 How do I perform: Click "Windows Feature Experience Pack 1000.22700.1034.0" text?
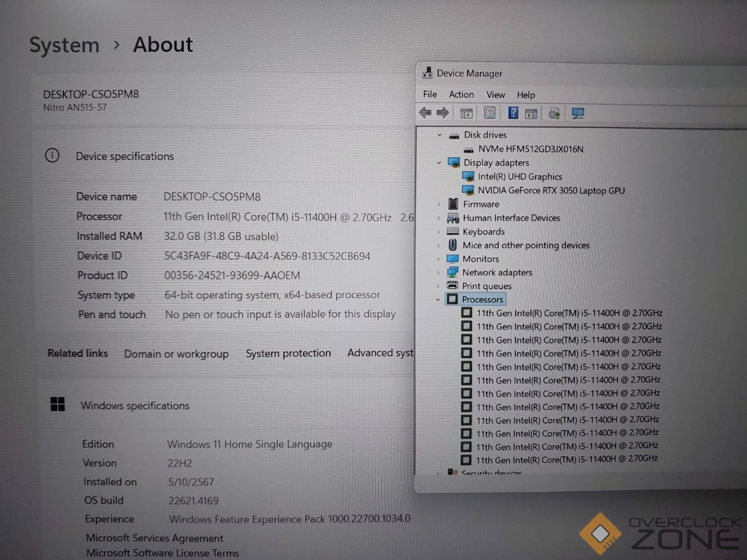pos(290,519)
